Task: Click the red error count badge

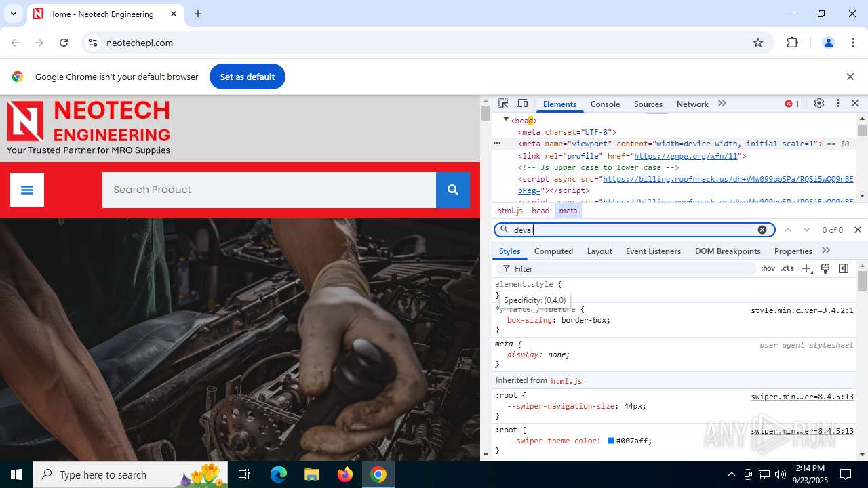Action: pyautogui.click(x=792, y=104)
